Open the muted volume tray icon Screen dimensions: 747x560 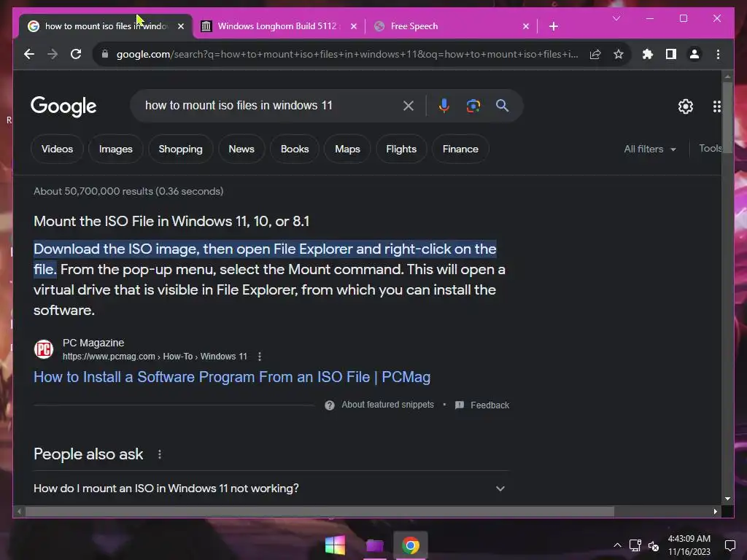pos(654,546)
